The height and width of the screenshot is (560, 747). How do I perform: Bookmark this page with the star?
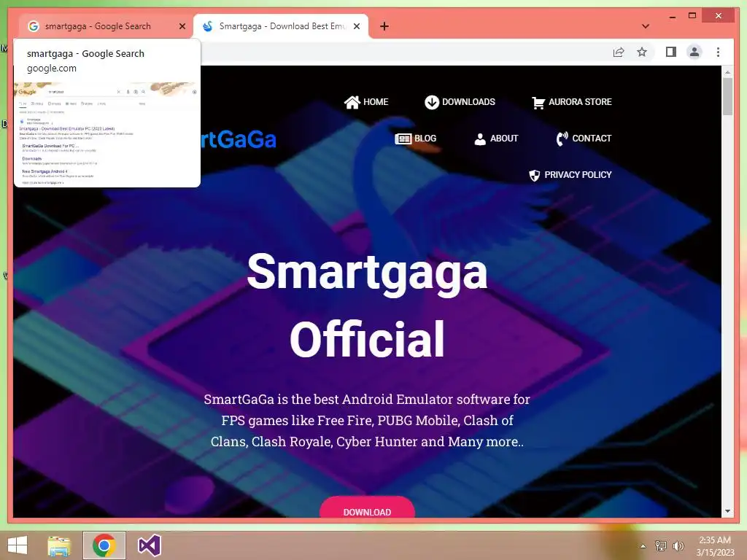coord(642,52)
